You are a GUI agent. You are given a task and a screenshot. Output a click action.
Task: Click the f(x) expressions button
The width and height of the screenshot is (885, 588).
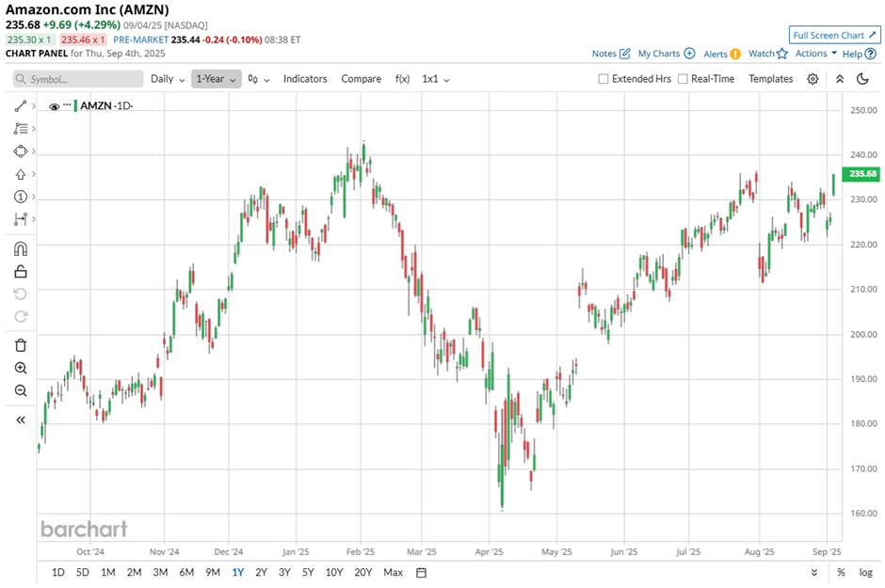pos(402,79)
